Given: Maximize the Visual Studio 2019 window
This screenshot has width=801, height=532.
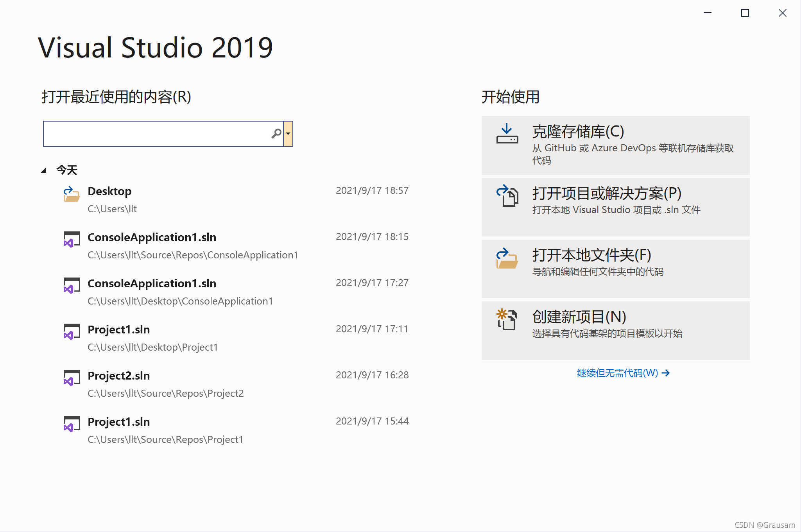Looking at the screenshot, I should pyautogui.click(x=745, y=13).
